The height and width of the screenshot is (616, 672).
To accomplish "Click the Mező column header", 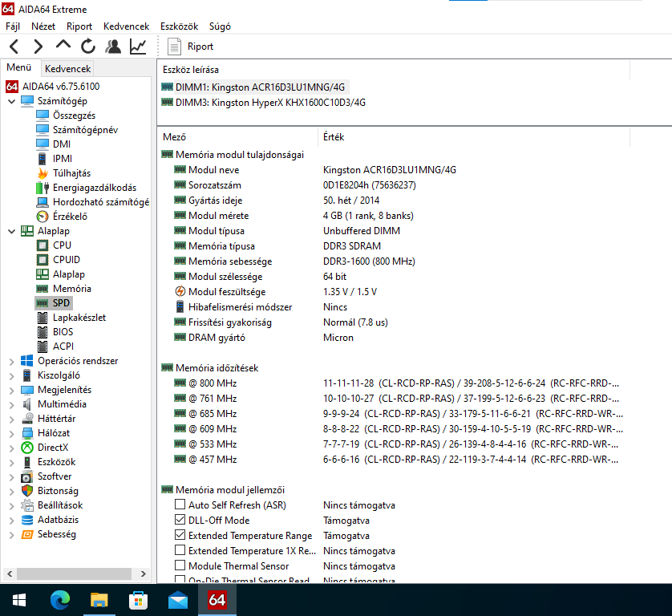I will [238, 136].
